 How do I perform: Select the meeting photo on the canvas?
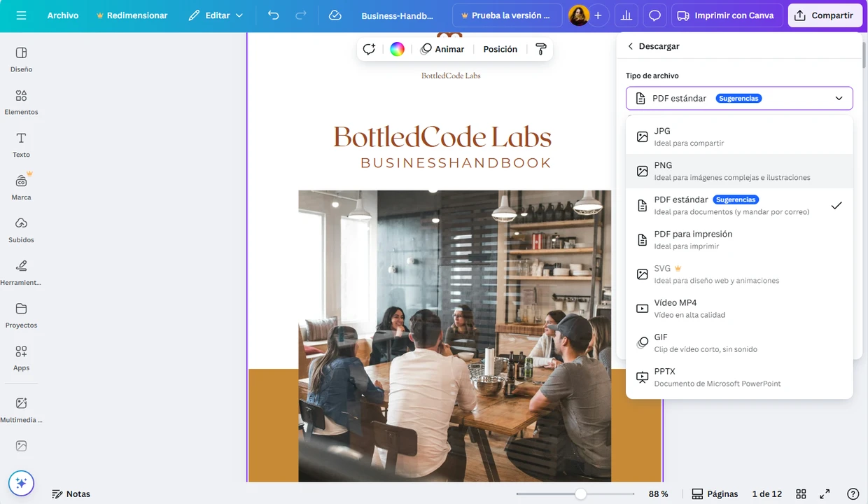(454, 336)
